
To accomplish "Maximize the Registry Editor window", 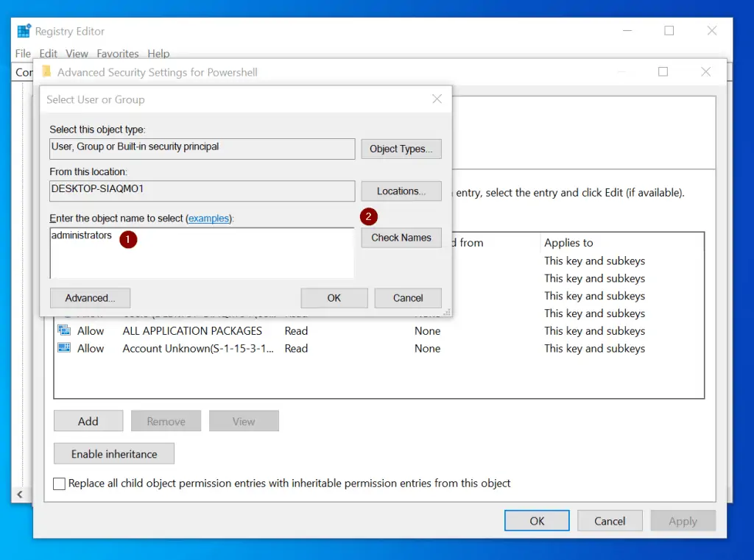I will click(669, 31).
